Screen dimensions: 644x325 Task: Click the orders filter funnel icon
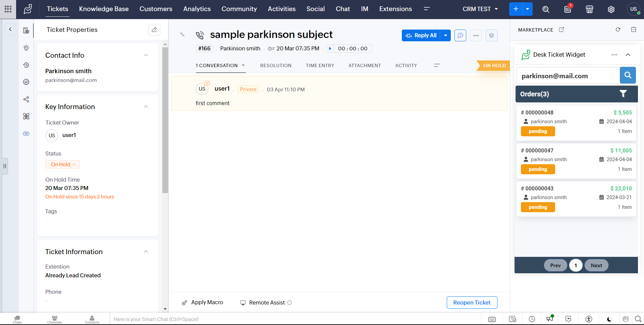(623, 94)
